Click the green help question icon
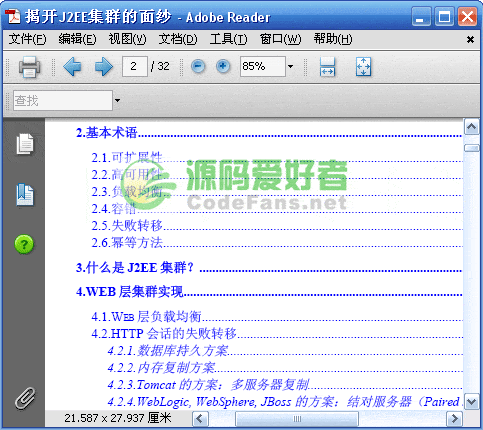The image size is (483, 430). [24, 244]
